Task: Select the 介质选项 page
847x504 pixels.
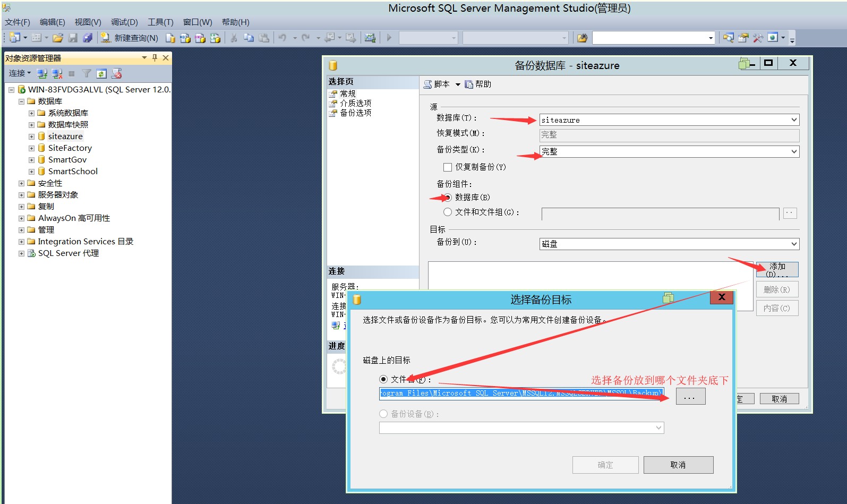Action: pos(355,103)
